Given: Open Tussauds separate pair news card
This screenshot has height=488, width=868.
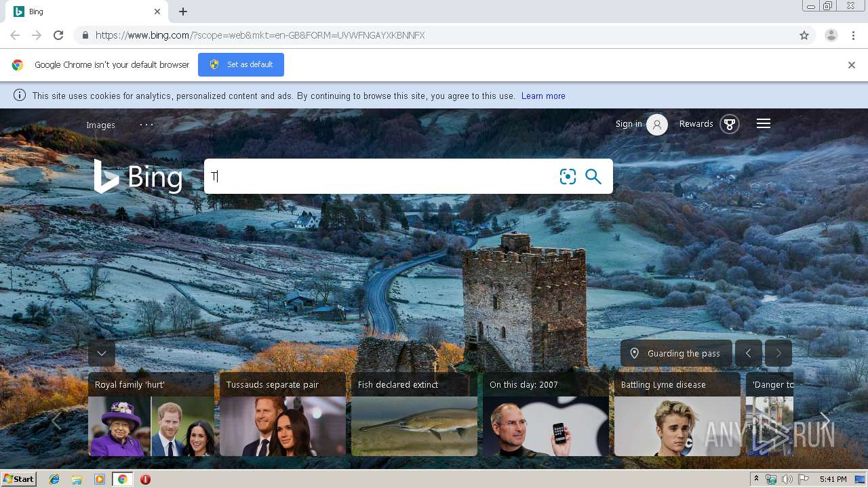Looking at the screenshot, I should (283, 413).
